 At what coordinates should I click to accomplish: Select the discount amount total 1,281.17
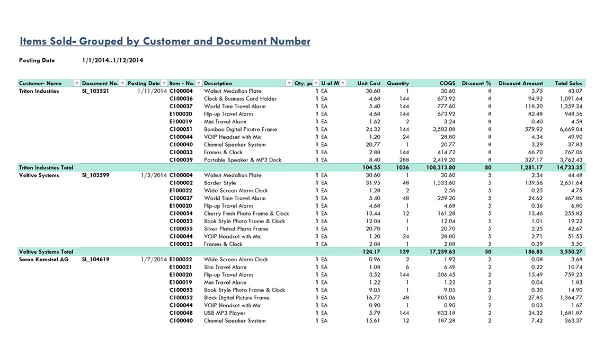[531, 167]
